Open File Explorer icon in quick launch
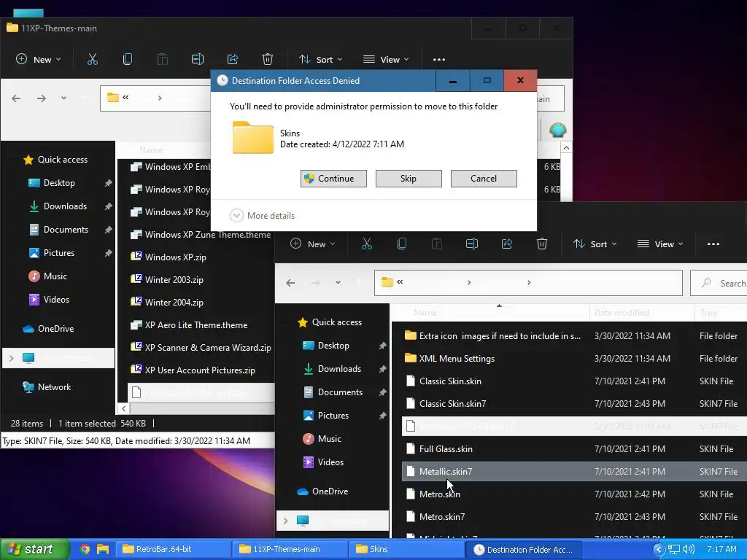 pos(103,549)
